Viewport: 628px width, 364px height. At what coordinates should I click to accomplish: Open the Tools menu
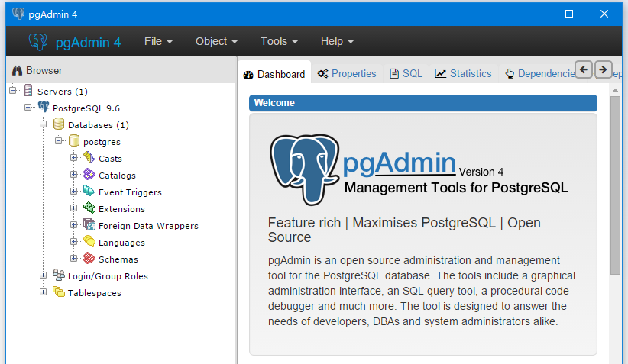[279, 42]
